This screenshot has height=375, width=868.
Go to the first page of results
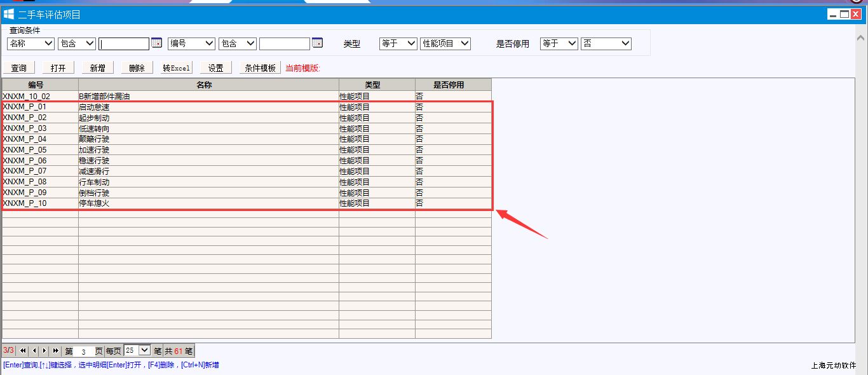click(23, 351)
